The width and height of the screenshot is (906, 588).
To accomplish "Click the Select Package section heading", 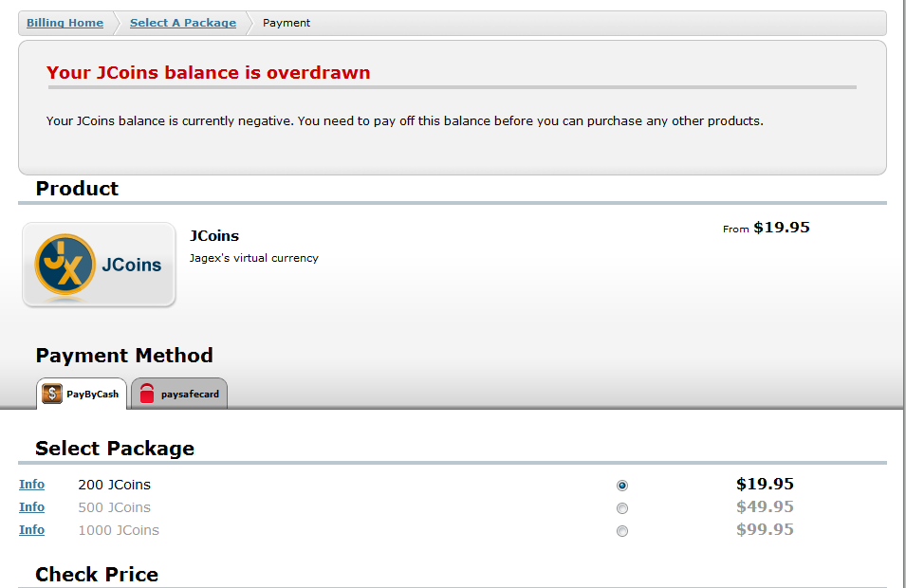I will (x=115, y=449).
